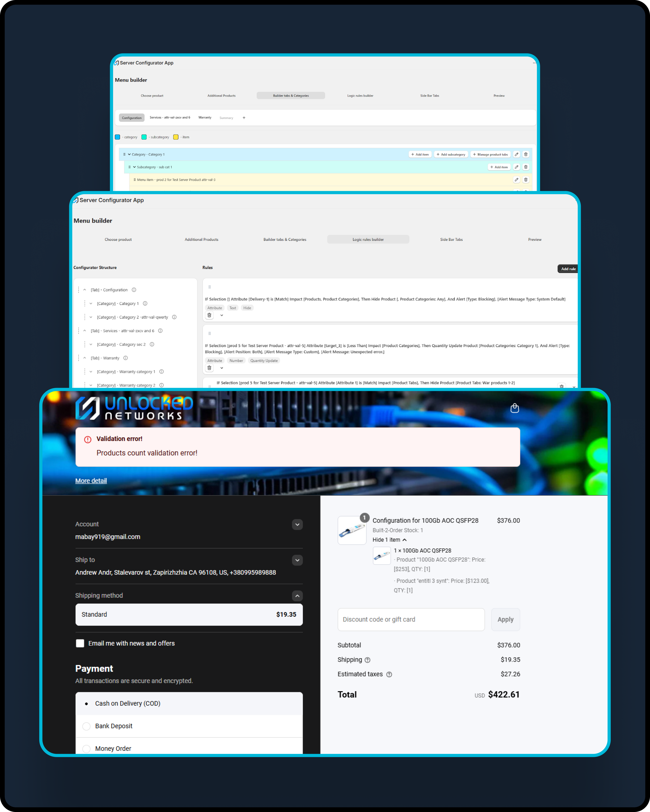Click the plus icon to add tab

coord(244,118)
